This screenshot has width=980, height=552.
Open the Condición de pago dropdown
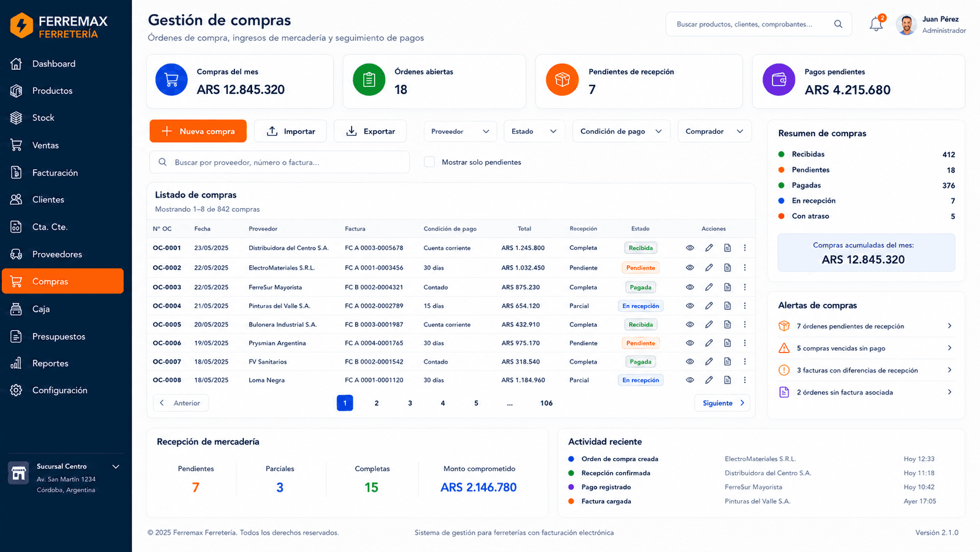pos(621,131)
